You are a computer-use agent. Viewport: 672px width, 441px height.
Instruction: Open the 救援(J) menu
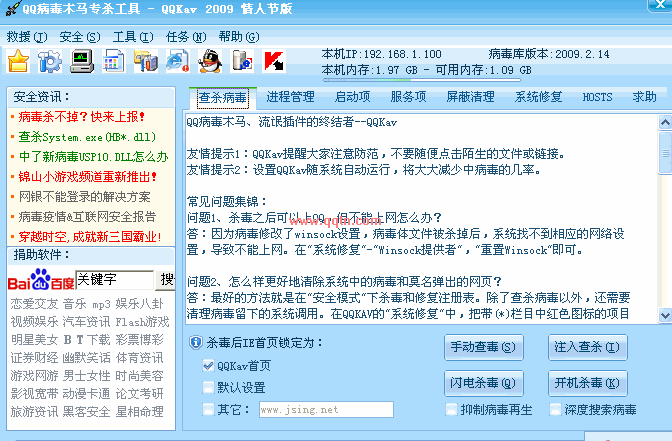pyautogui.click(x=27, y=37)
